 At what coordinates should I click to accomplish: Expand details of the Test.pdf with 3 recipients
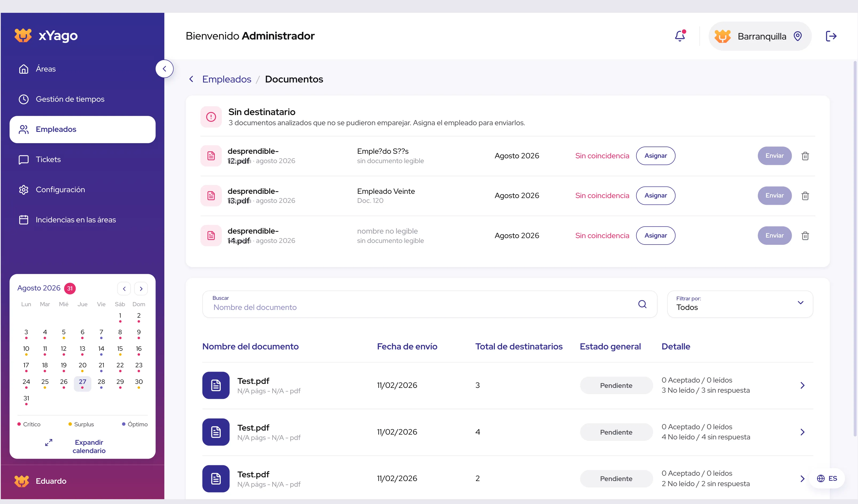(802, 385)
